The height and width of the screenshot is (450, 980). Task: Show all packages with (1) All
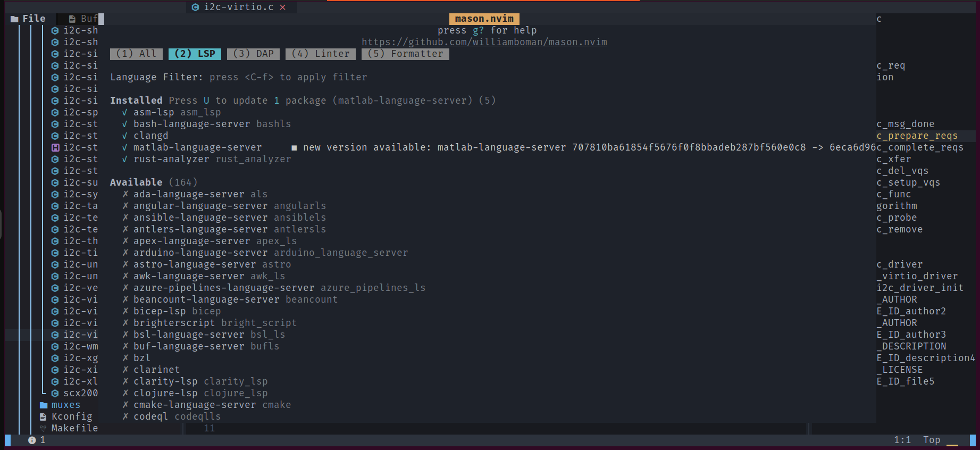coord(136,54)
